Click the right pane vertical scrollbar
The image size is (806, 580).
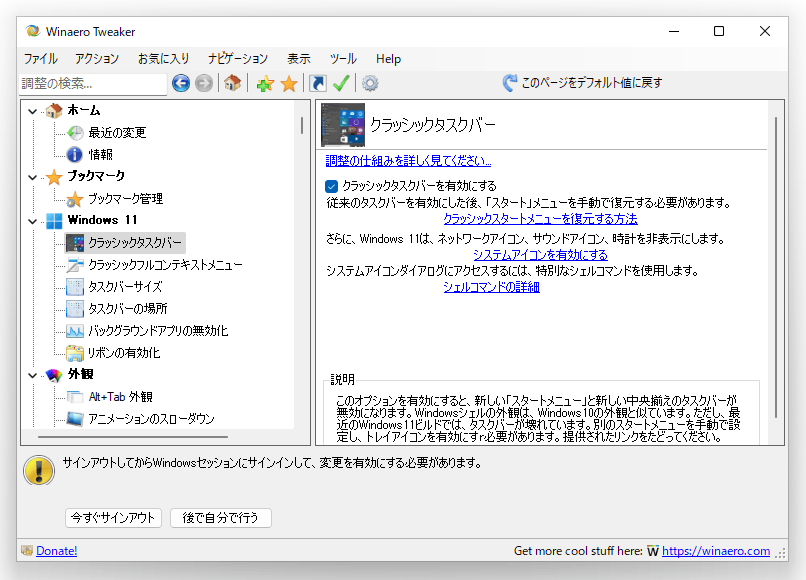776,267
